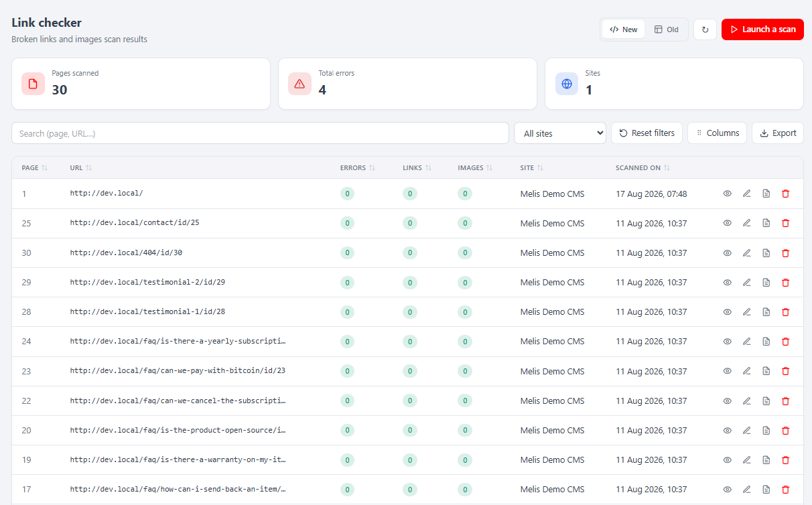Click scan date 17 Aug 2026, 07:48

coord(651,194)
